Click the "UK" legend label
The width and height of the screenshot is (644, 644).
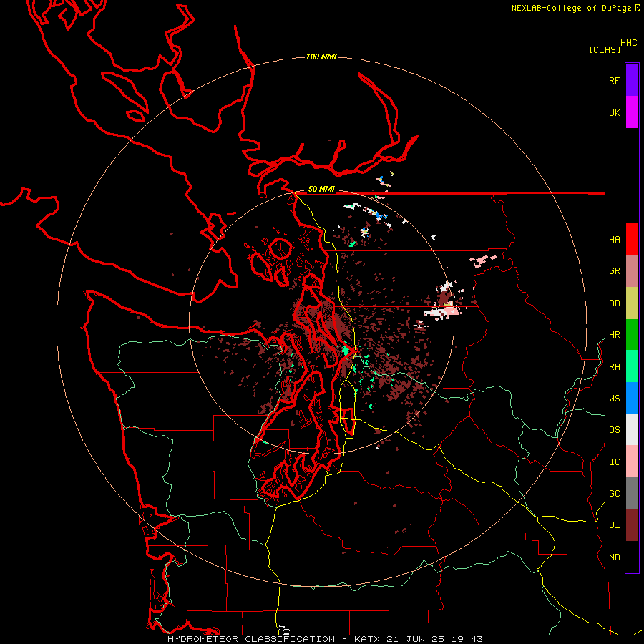tap(614, 112)
